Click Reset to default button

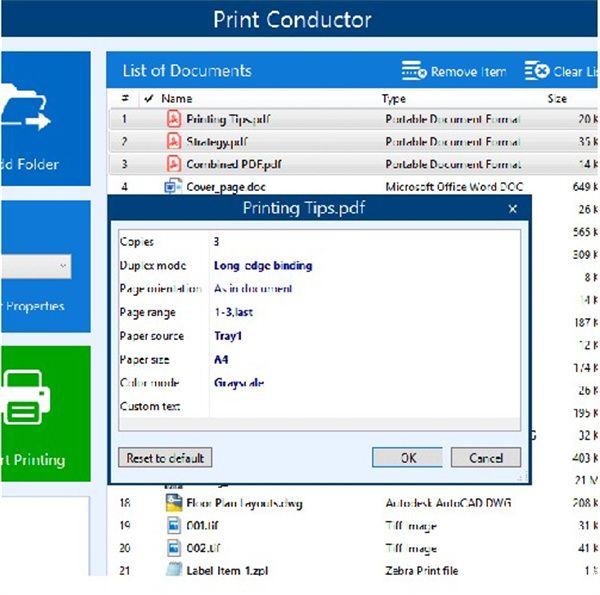point(165,458)
